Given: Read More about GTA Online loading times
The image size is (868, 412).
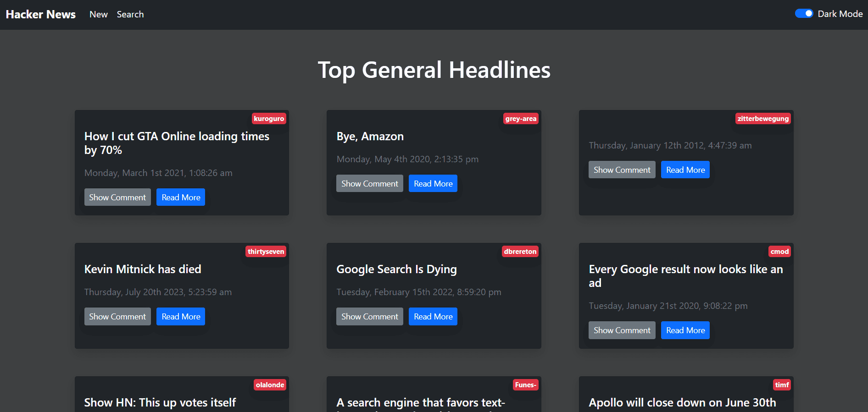Looking at the screenshot, I should click(x=181, y=197).
